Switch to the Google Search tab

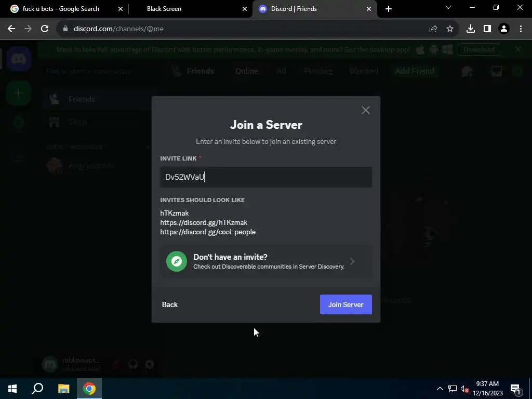point(61,9)
